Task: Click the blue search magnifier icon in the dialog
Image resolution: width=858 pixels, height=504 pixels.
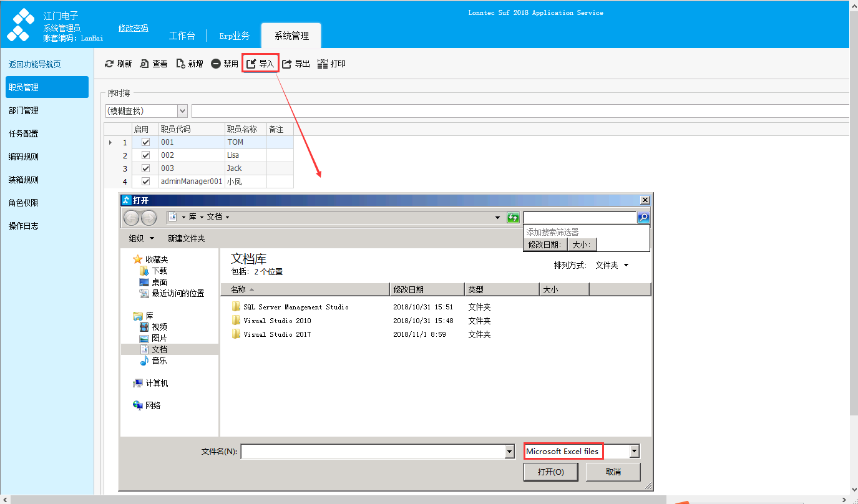Action: (x=643, y=217)
